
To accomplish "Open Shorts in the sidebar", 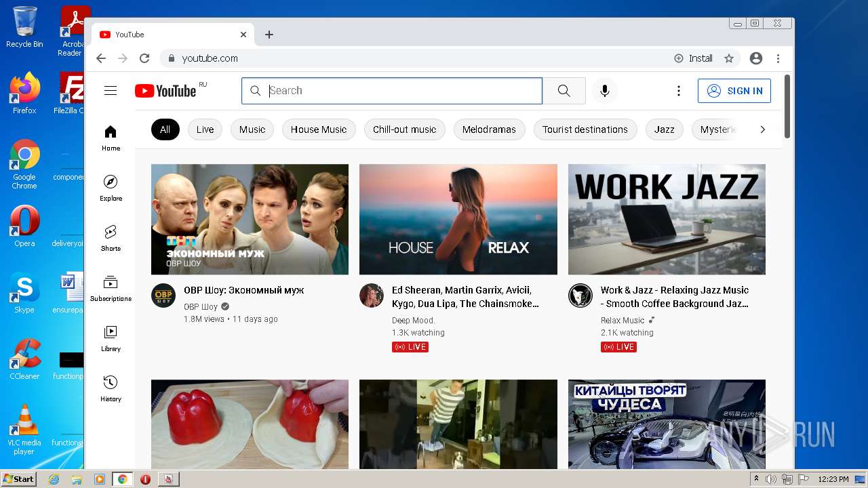I will [111, 238].
